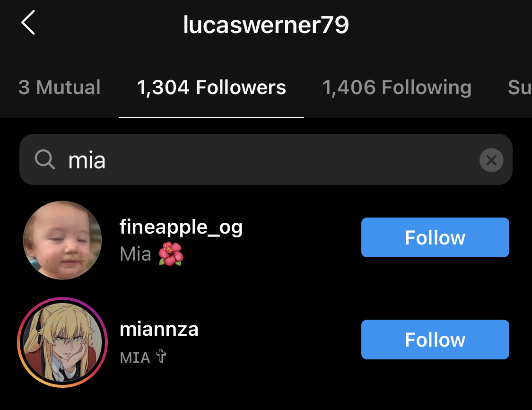Click the hibiscus flower emoji
532x410 pixels.
[x=171, y=253]
